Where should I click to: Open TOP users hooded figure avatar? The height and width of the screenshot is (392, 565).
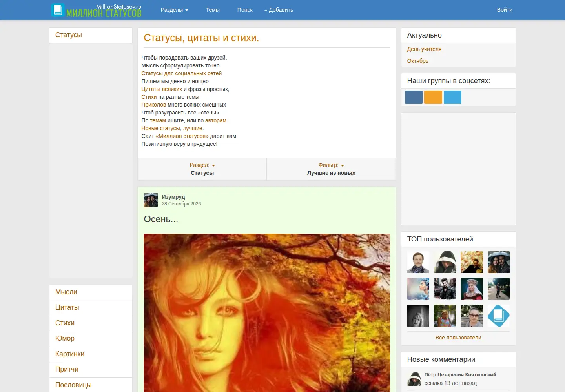pyautogui.click(x=445, y=262)
